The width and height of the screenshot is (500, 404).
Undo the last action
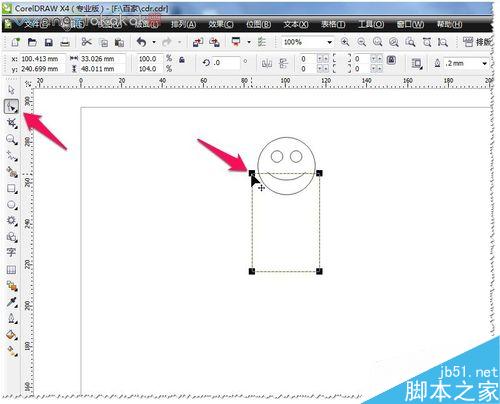(x=142, y=42)
